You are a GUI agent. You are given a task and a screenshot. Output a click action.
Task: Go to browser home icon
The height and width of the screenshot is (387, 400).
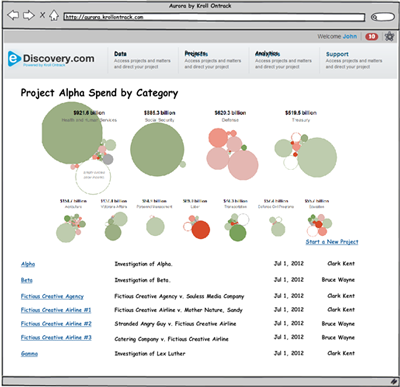coord(54,15)
